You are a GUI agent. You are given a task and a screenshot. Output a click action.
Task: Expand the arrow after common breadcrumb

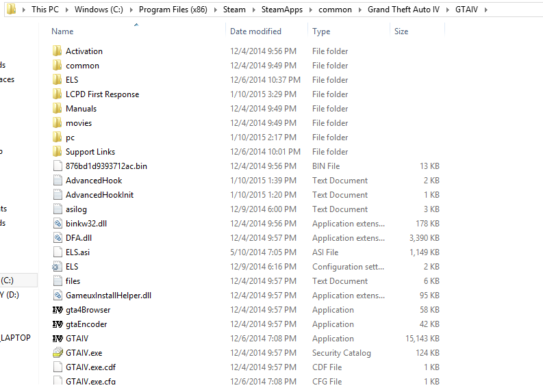click(x=359, y=10)
